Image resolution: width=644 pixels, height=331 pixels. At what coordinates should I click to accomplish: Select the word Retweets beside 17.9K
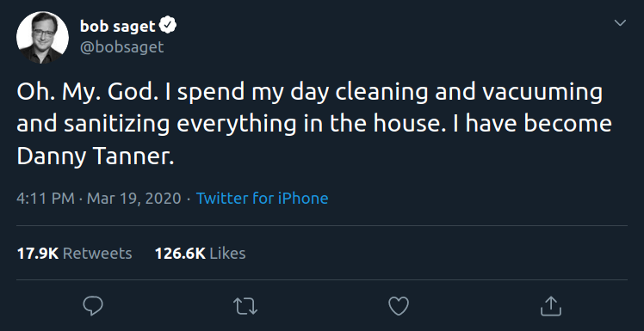(97, 253)
